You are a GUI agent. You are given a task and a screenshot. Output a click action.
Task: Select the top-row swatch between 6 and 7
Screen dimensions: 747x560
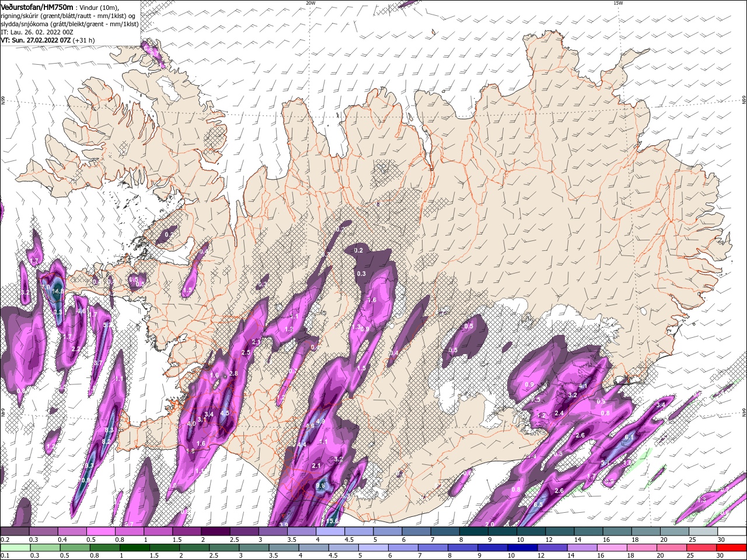click(416, 531)
